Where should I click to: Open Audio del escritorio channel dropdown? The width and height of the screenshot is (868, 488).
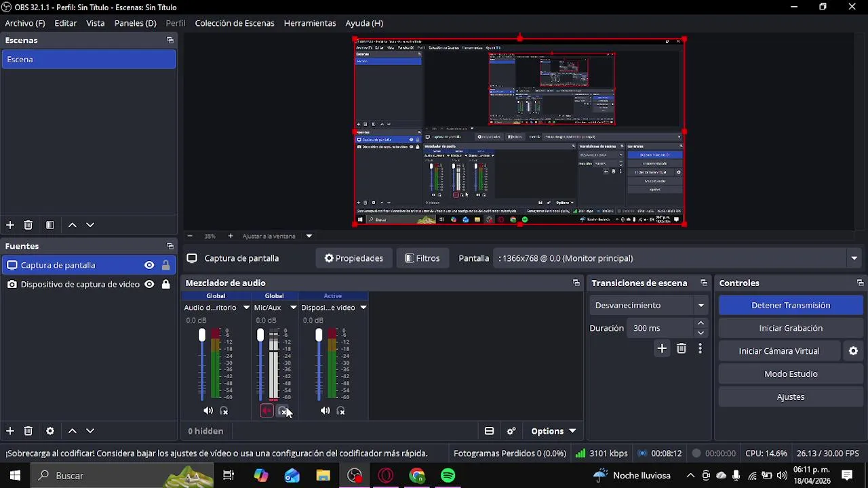[x=246, y=308]
